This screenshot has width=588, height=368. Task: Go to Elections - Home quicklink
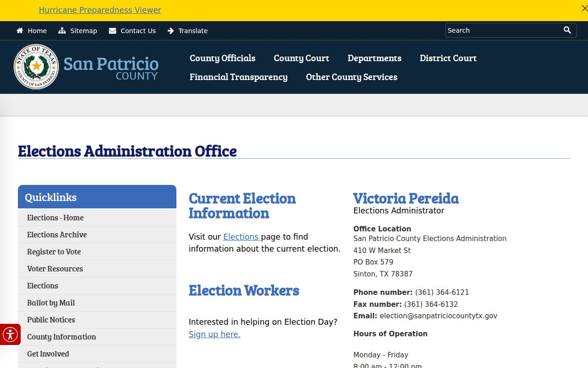[x=97, y=218]
